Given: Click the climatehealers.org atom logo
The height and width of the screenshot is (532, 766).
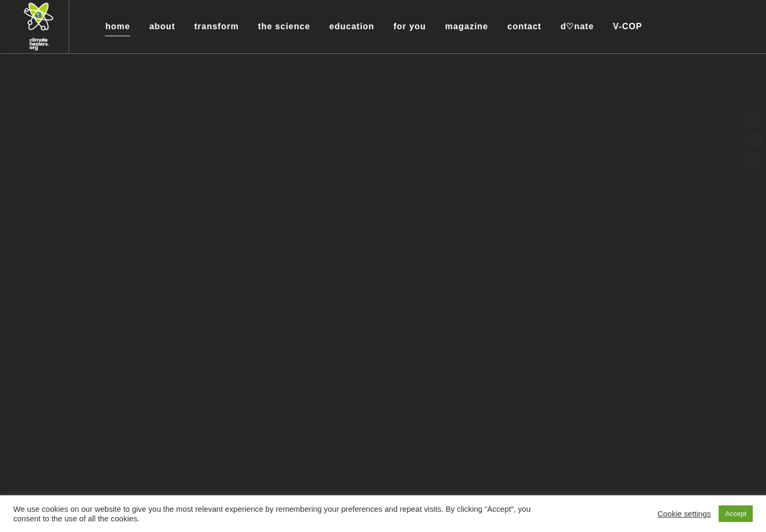Looking at the screenshot, I should tap(38, 26).
